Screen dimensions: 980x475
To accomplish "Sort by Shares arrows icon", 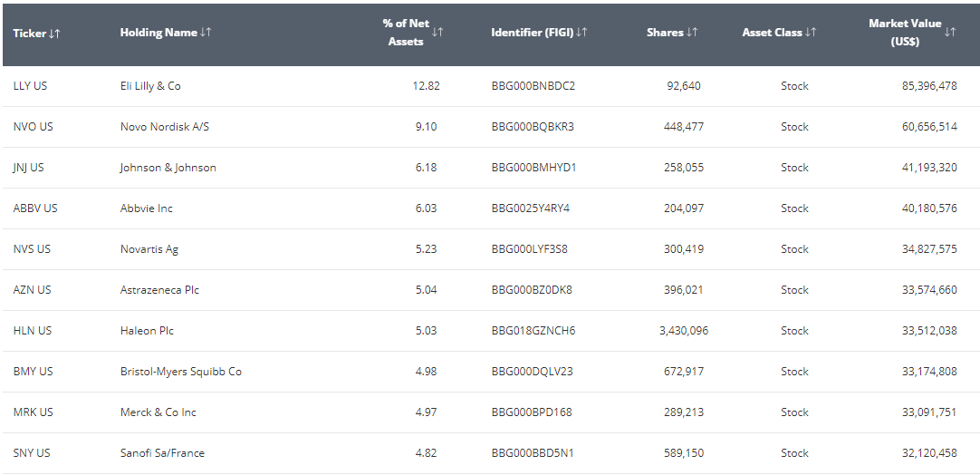I will 692,32.
